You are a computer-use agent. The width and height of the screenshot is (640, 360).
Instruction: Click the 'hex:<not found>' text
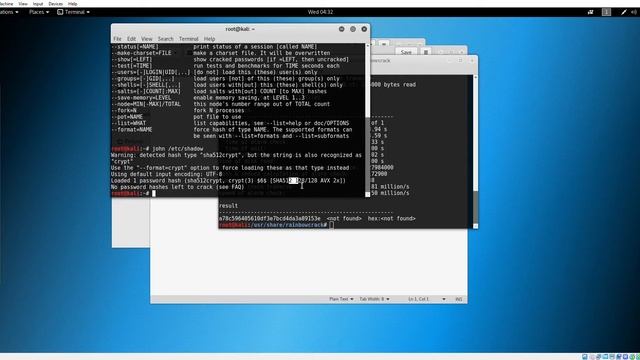coord(391,218)
